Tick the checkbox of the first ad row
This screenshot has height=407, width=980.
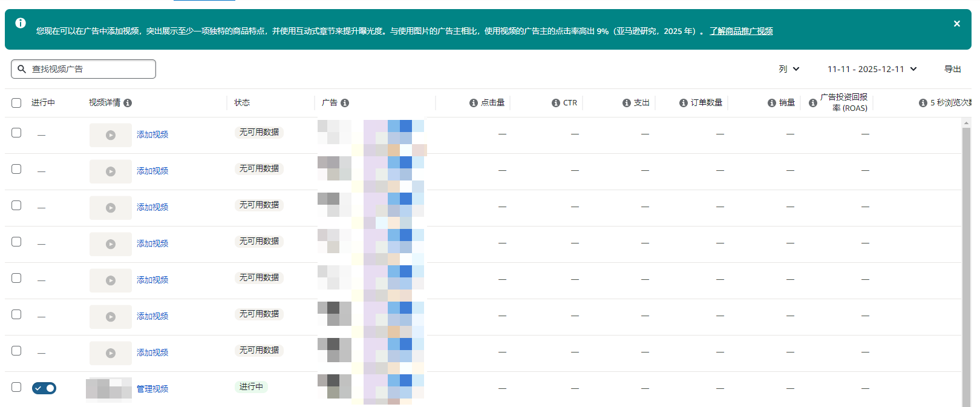click(16, 133)
